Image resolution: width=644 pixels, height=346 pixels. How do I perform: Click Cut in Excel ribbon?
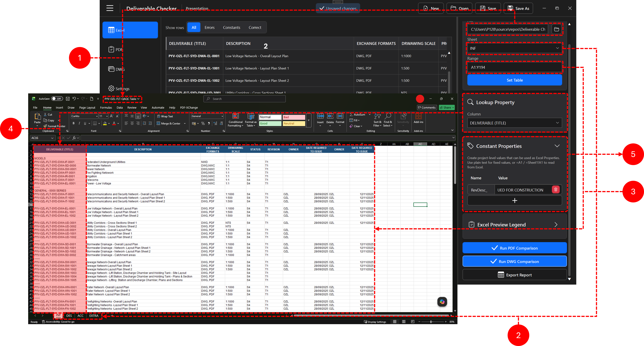[x=48, y=114]
